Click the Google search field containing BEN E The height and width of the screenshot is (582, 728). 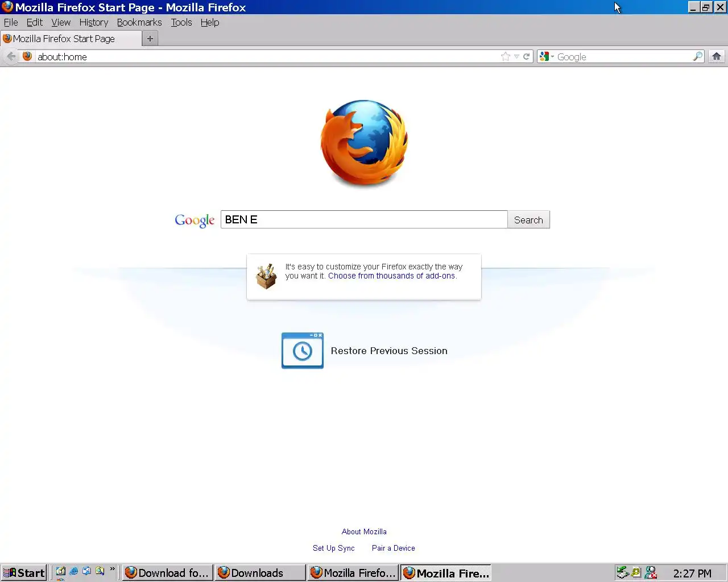pyautogui.click(x=364, y=219)
